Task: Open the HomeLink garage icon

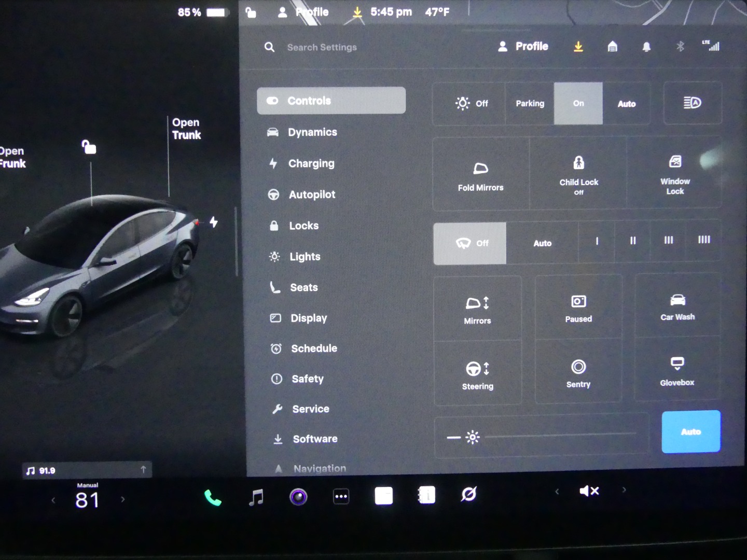Action: click(612, 47)
